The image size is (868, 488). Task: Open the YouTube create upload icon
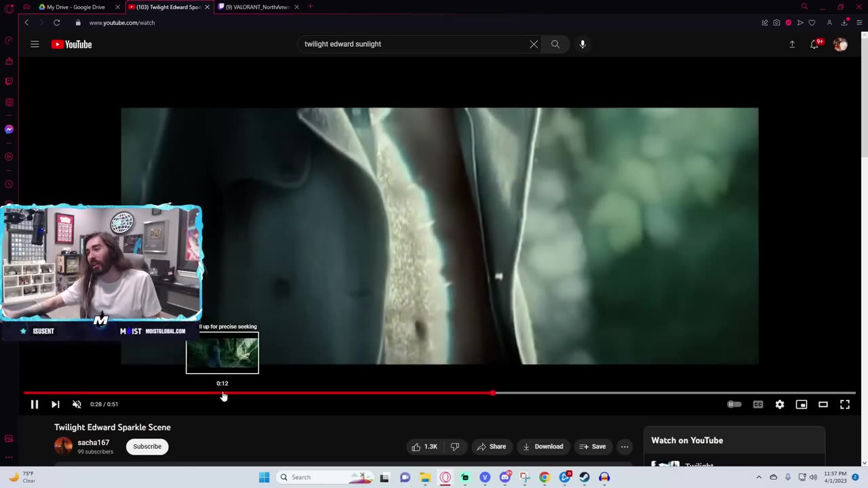(792, 44)
